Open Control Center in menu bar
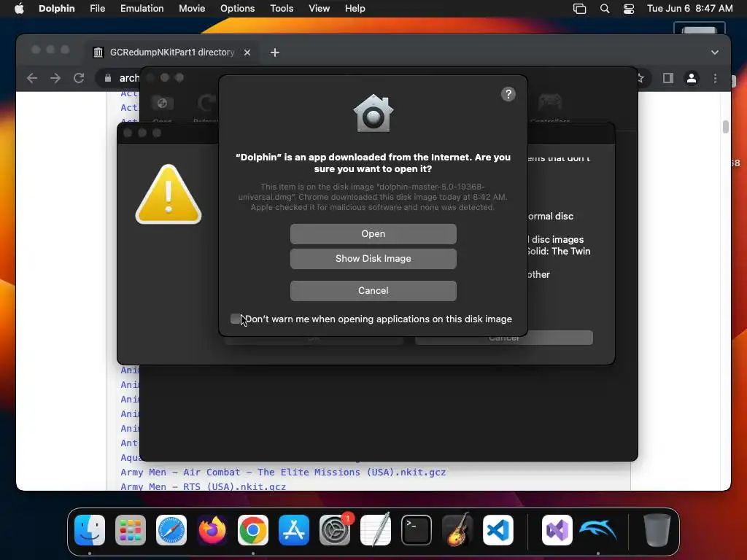Viewport: 747px width, 560px height. click(629, 9)
